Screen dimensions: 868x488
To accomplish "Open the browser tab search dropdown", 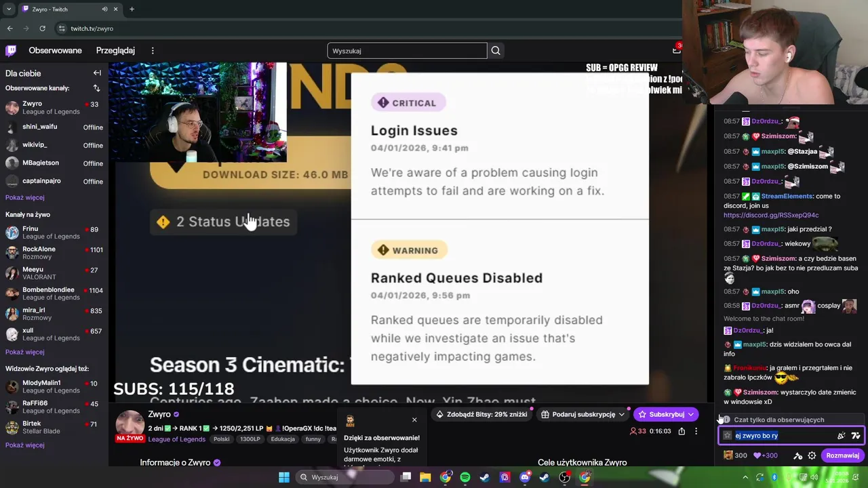I will [x=9, y=9].
